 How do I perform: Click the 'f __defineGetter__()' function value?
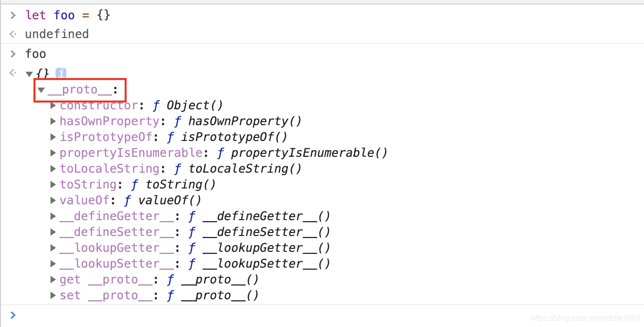pos(259,216)
